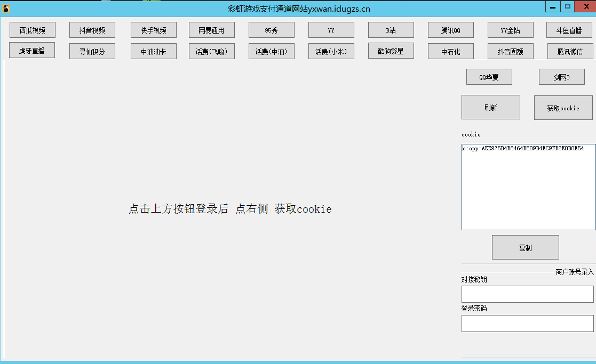Viewport: 596px width, 364px height.
Task: Click the 虎牙直播 button
Action: (32, 51)
